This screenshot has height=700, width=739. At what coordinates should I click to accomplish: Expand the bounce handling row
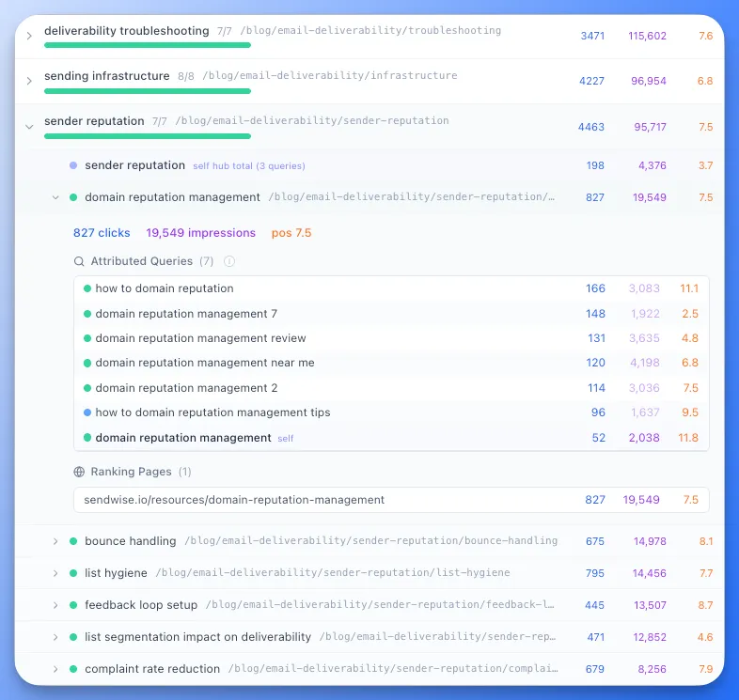pyautogui.click(x=55, y=541)
